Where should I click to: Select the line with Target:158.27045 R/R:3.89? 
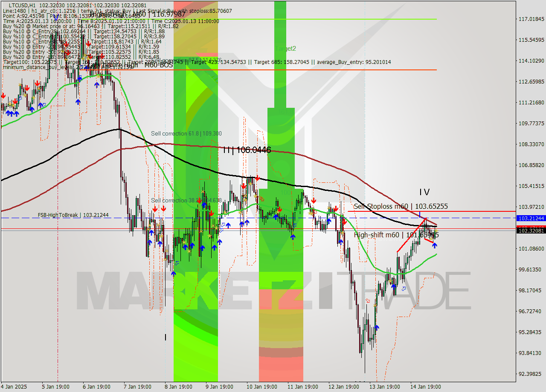(84, 37)
